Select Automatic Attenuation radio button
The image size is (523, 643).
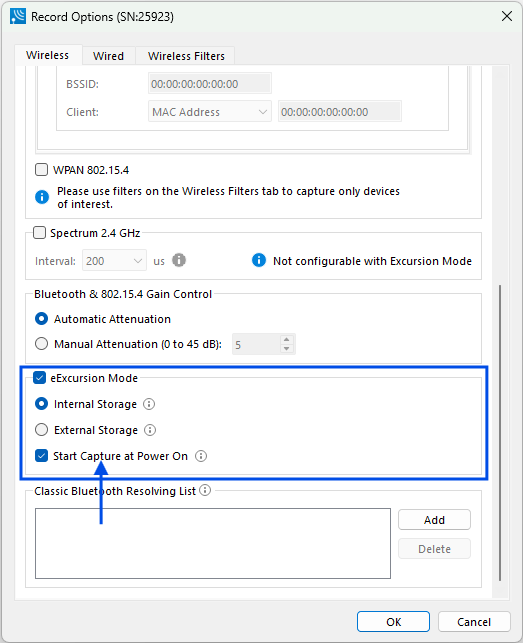click(x=41, y=319)
